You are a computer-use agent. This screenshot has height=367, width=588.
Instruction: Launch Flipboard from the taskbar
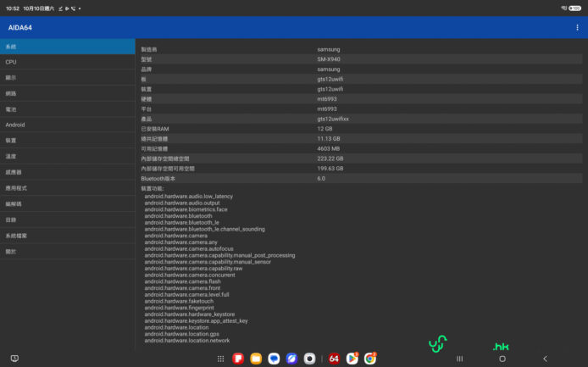click(238, 359)
